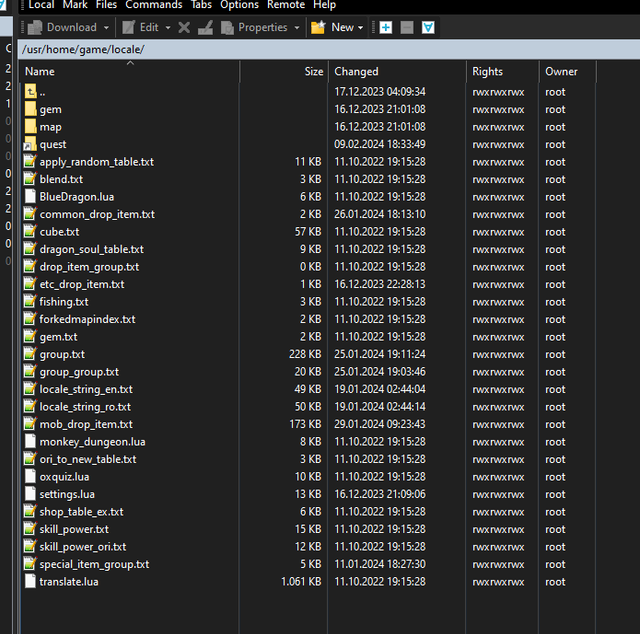Viewport: 640px width, 634px height.
Task: Select the skill_power.txt file name
Action: point(74,529)
